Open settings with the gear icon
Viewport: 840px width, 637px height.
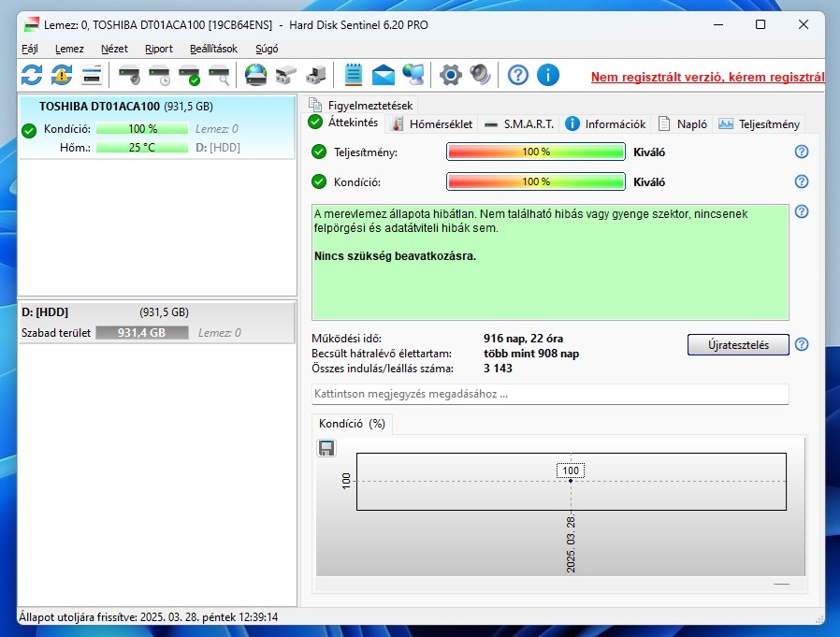pos(451,75)
